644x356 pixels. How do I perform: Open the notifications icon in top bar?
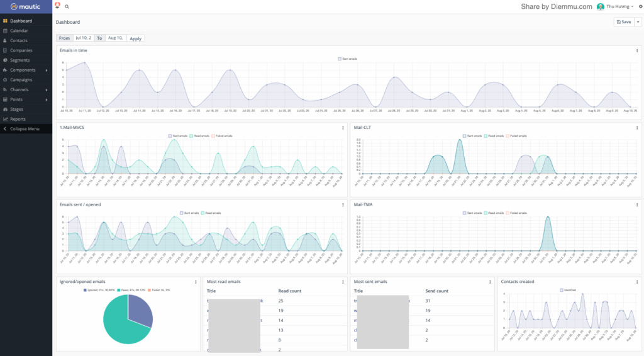(x=57, y=6)
